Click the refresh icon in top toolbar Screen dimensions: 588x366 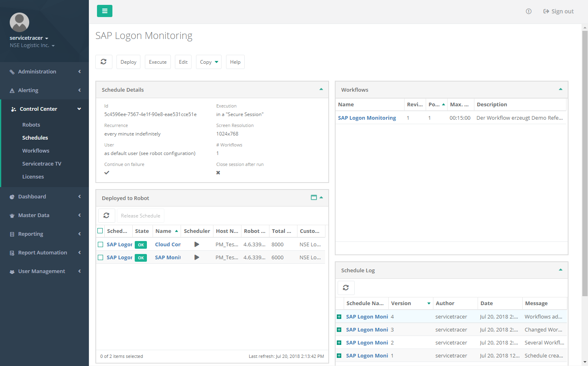103,62
